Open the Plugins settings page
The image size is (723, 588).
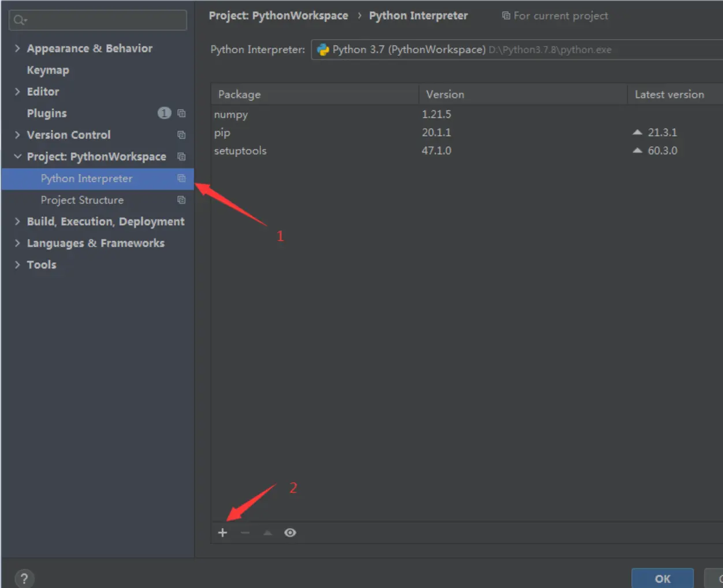click(47, 114)
